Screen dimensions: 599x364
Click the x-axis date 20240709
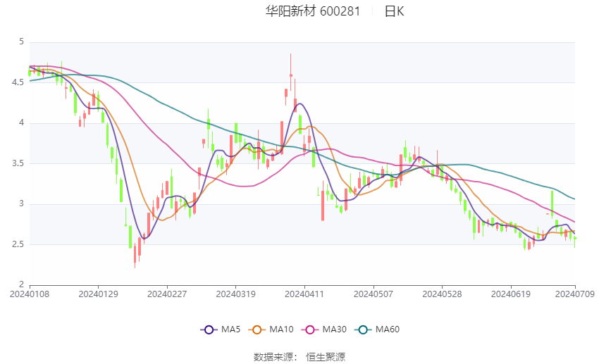pyautogui.click(x=575, y=294)
